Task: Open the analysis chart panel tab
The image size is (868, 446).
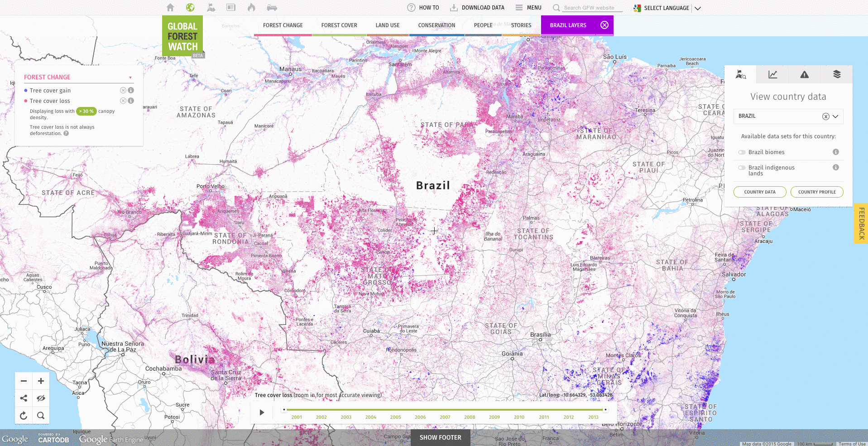Action: [773, 74]
